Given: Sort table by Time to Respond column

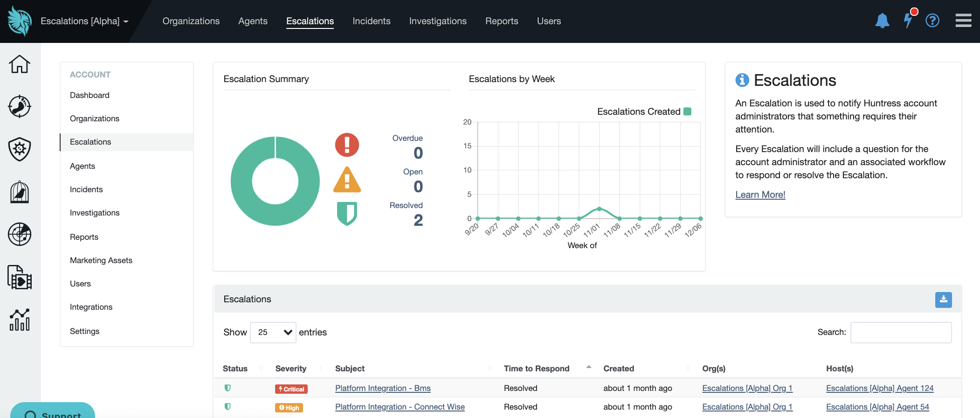Looking at the screenshot, I should (548, 369).
